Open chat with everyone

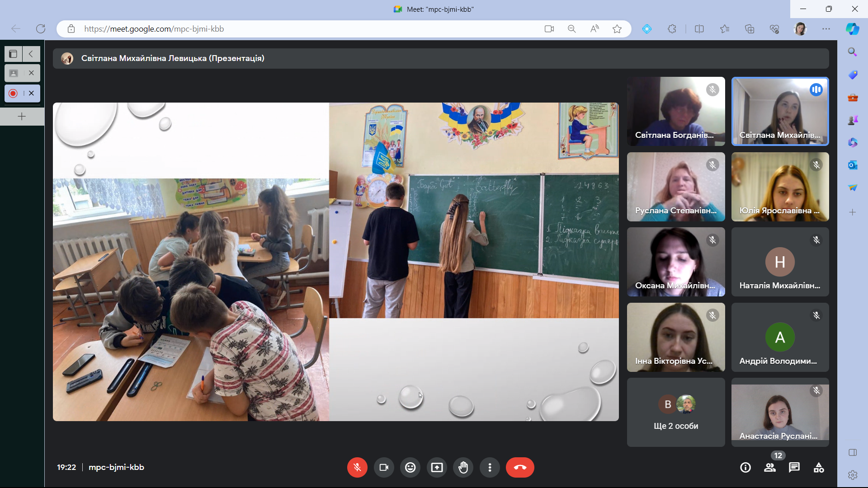point(794,468)
